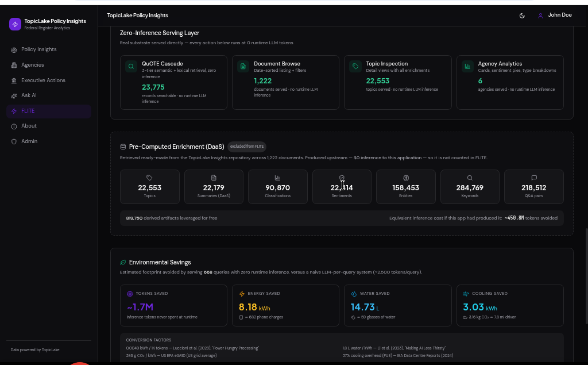
Task: Go to Executive Actions page
Action: point(49,80)
